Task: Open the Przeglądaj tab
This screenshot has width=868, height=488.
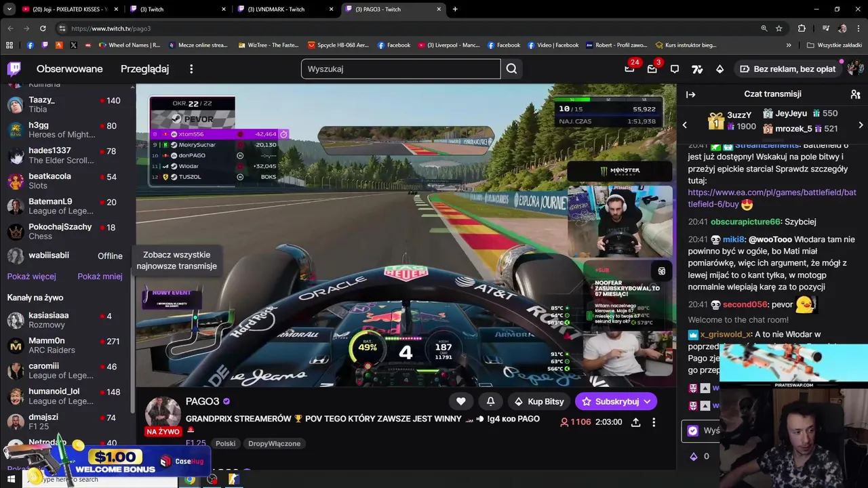Action: pyautogui.click(x=144, y=69)
